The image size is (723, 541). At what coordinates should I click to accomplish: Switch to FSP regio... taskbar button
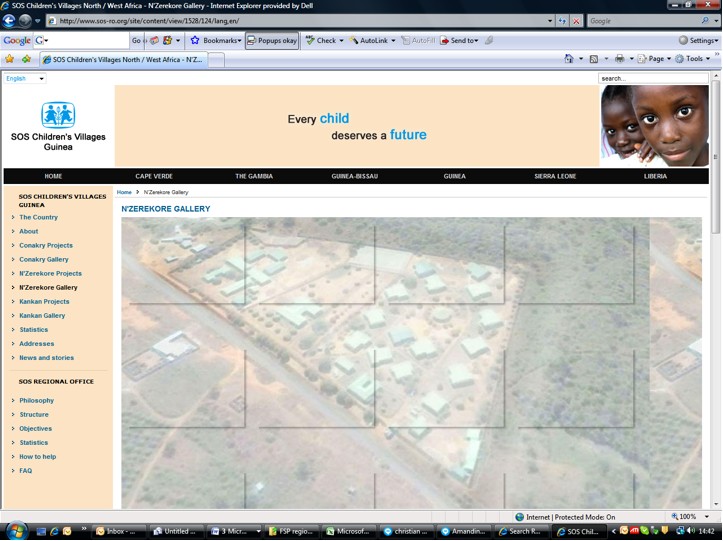(293, 531)
